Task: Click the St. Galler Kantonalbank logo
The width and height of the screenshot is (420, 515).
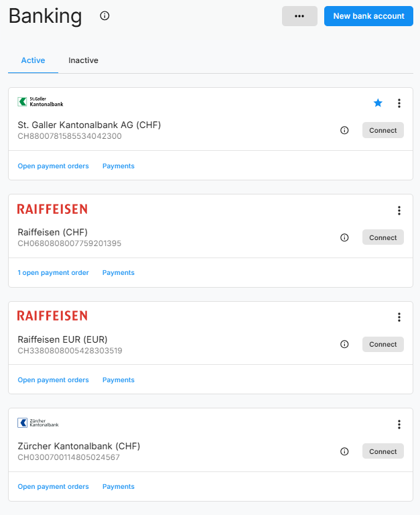Action: tap(40, 102)
